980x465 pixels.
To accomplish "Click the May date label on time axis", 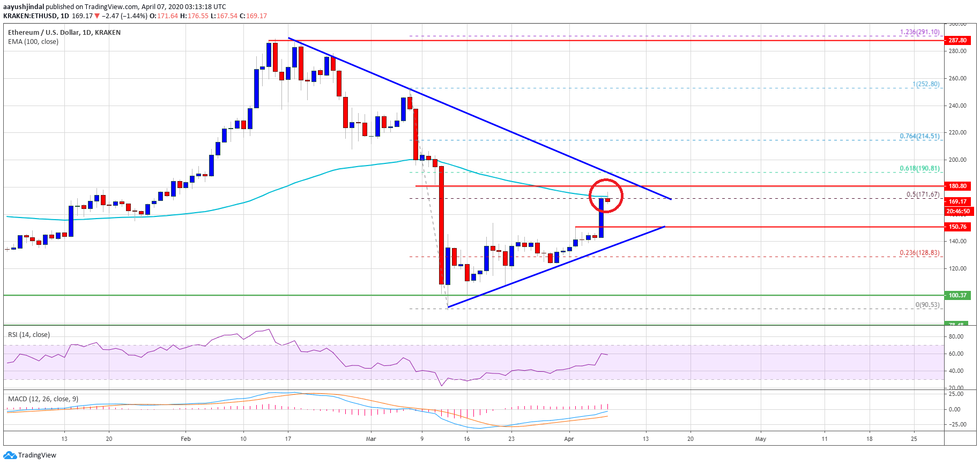I will 761,439.
